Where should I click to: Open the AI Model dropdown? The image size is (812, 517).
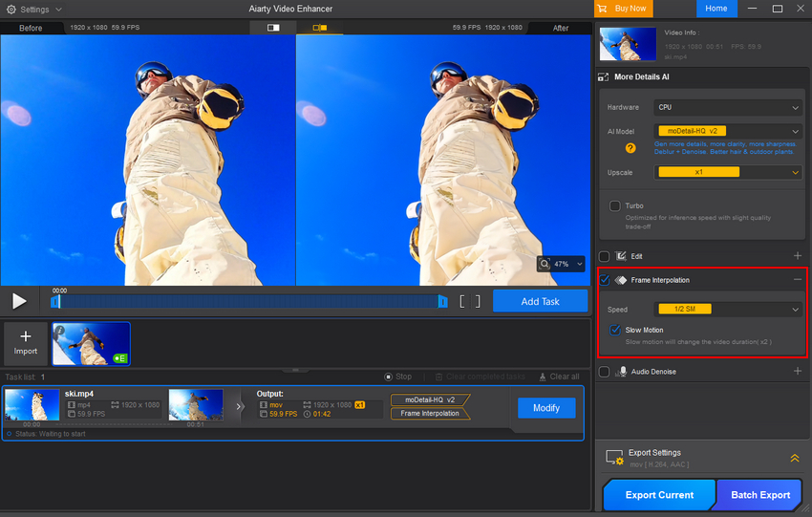[x=728, y=131]
